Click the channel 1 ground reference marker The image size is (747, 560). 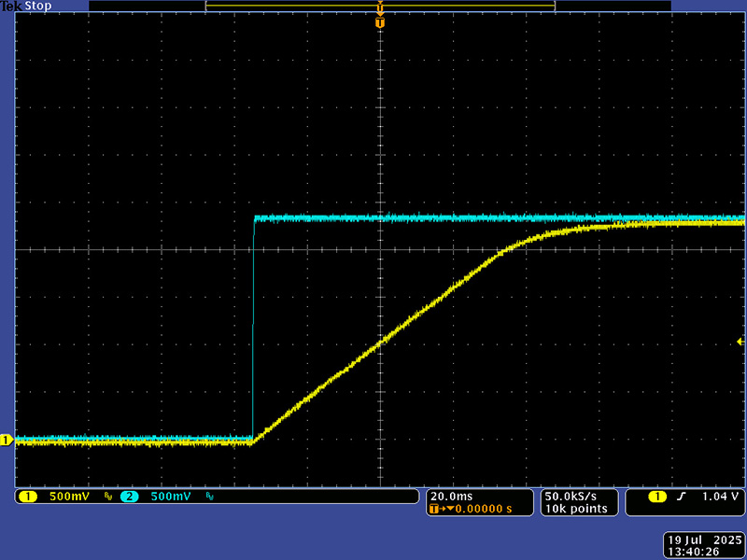coord(6,440)
